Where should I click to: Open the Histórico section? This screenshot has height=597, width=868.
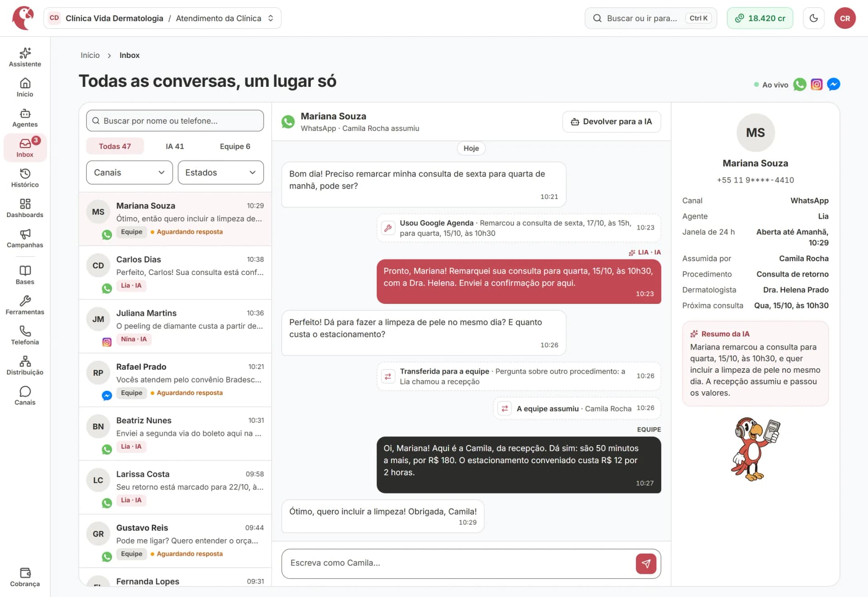pyautogui.click(x=25, y=178)
